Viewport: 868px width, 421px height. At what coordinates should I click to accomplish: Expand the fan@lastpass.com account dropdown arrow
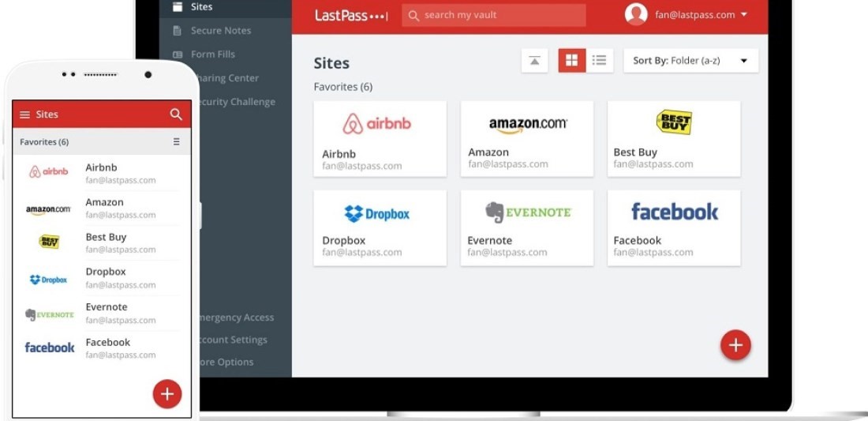(x=744, y=15)
